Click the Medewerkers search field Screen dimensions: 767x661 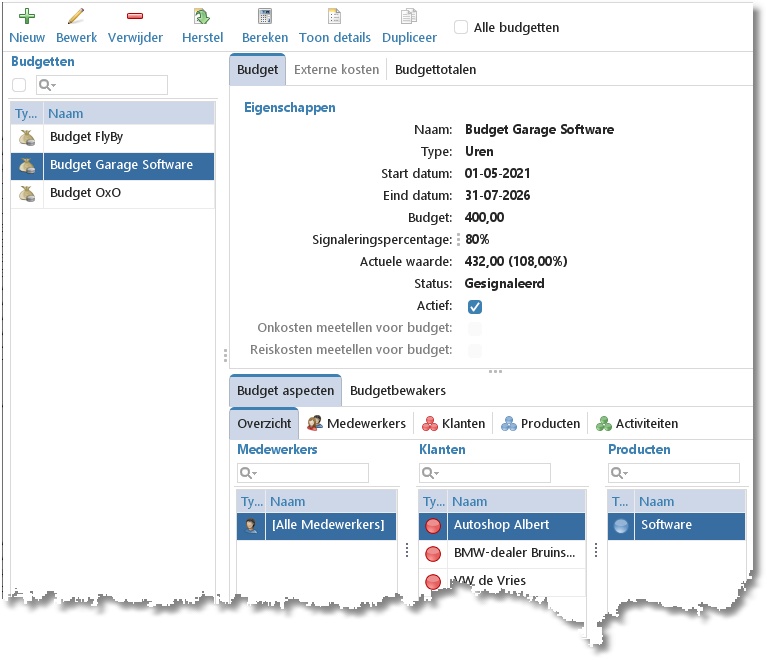point(303,473)
